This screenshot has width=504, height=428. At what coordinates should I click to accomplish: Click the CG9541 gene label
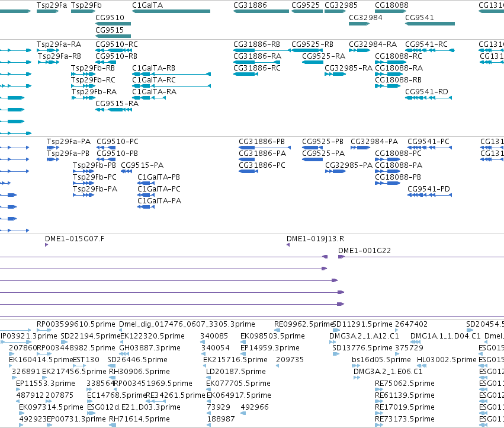coord(419,17)
